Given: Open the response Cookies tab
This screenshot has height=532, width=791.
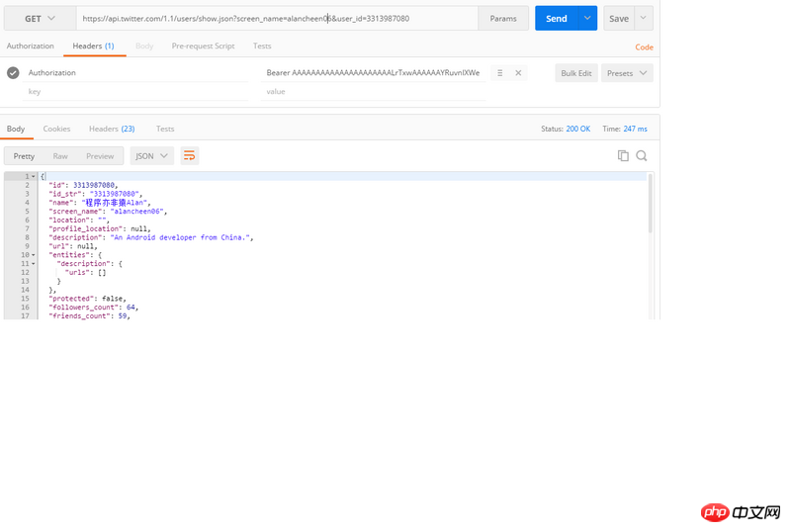Looking at the screenshot, I should pos(56,129).
